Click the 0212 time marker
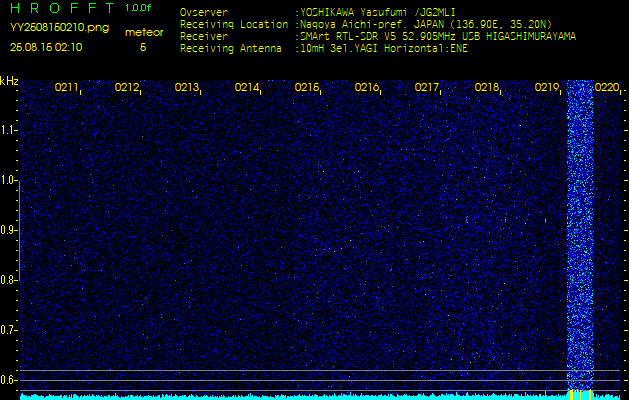Viewport: 629px width, 400px height. [x=127, y=87]
